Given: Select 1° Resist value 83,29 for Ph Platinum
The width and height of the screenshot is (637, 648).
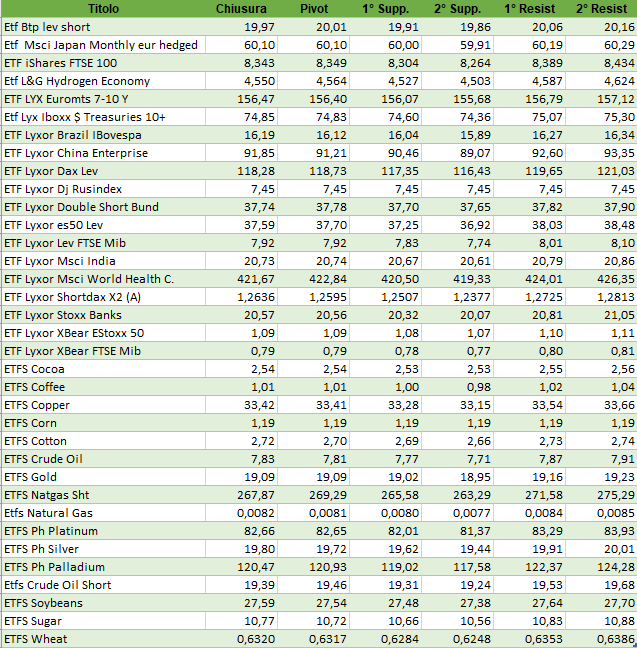Looking at the screenshot, I should (529, 531).
